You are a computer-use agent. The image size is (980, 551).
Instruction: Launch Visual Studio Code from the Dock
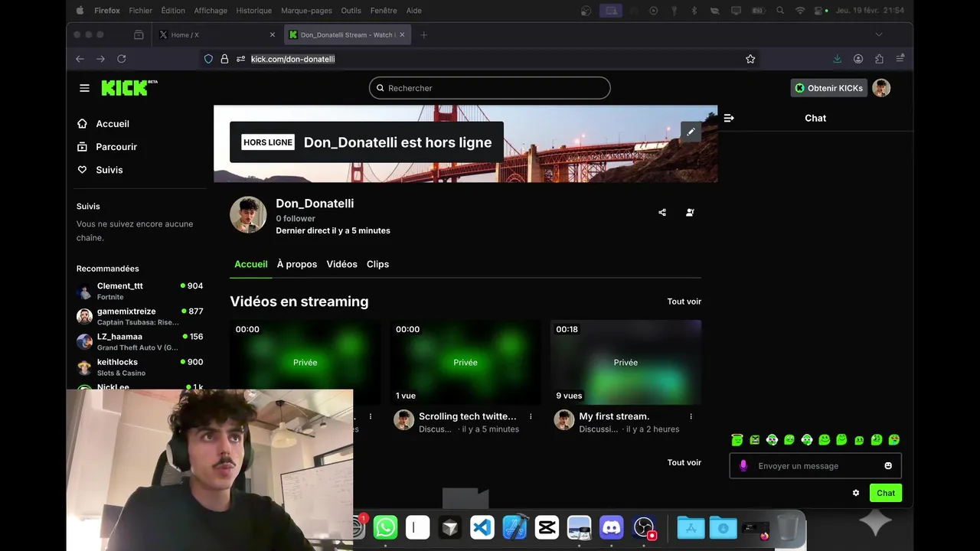(482, 527)
